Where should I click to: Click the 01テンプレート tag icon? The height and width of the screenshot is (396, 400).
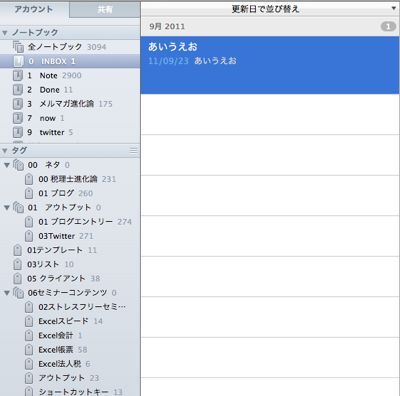click(x=17, y=250)
